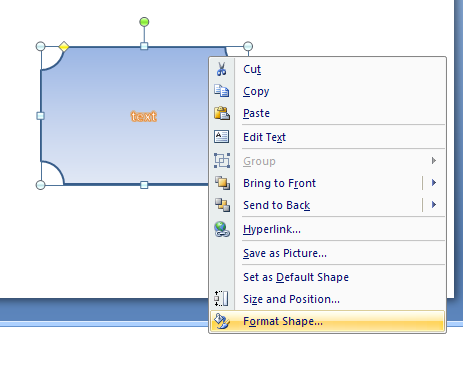
Task: Select Paste in the context menu
Action: (327, 113)
